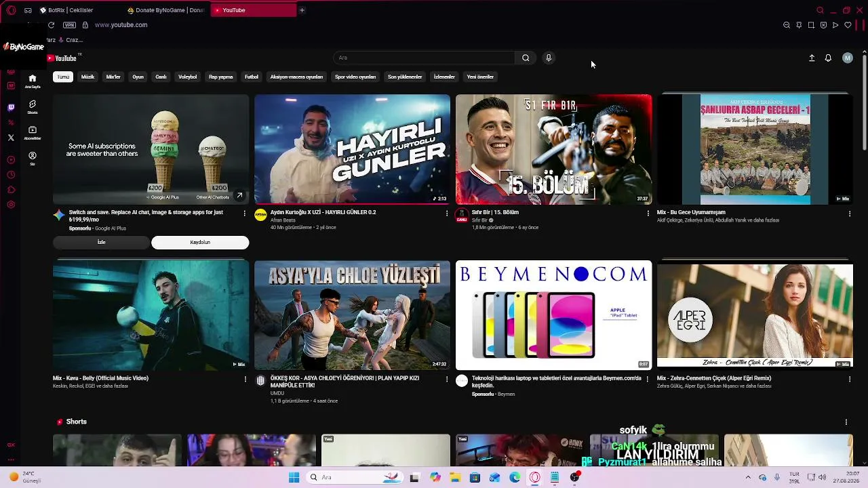Open Windows Start menu
The width and height of the screenshot is (868, 488).
[x=294, y=477]
